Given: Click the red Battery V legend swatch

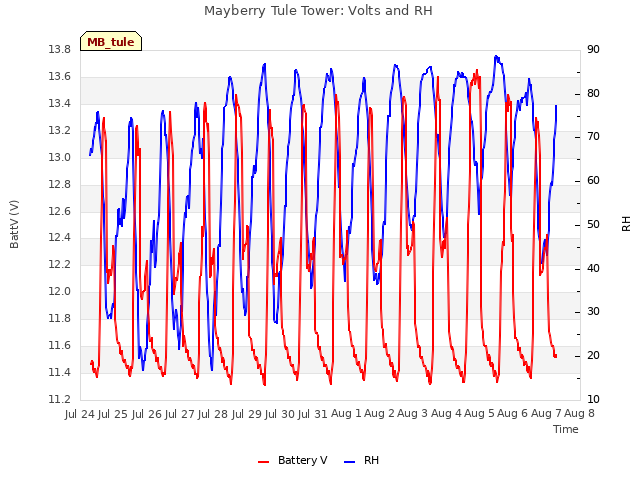Looking at the screenshot, I should click(264, 462).
